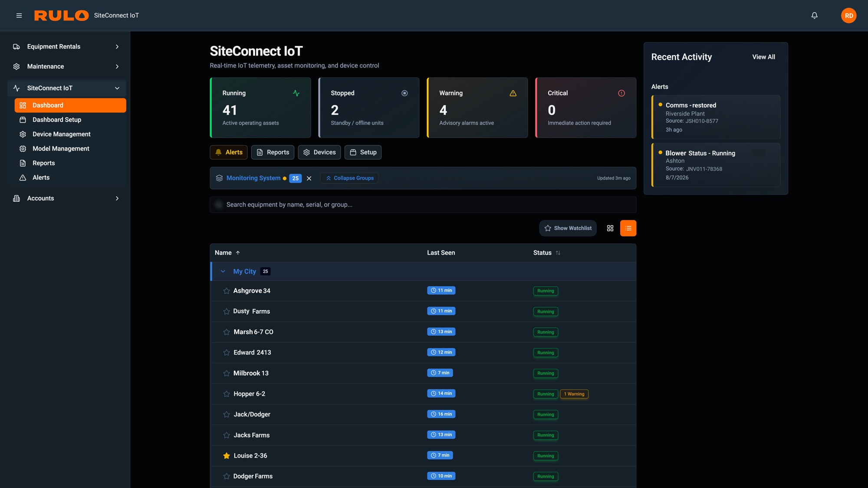Click the Warning card triangle icon
Viewport: 868px width, 488px height.
(x=513, y=93)
